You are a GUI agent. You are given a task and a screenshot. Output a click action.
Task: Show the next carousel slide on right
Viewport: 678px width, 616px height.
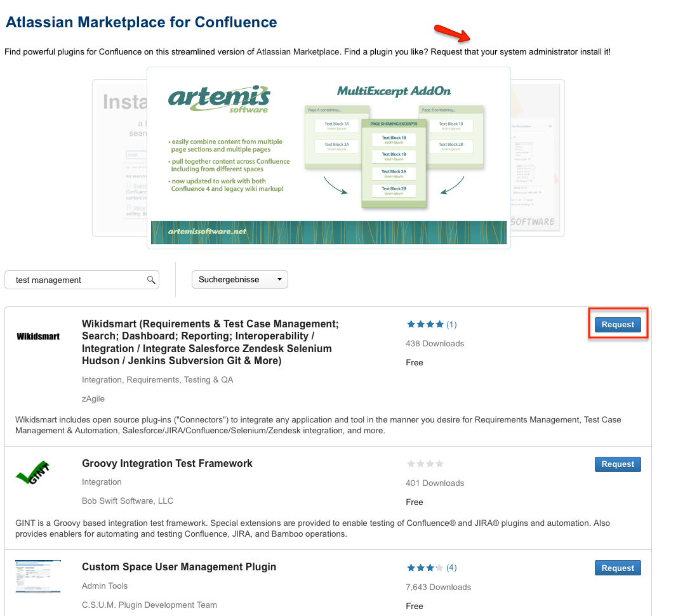[x=538, y=158]
